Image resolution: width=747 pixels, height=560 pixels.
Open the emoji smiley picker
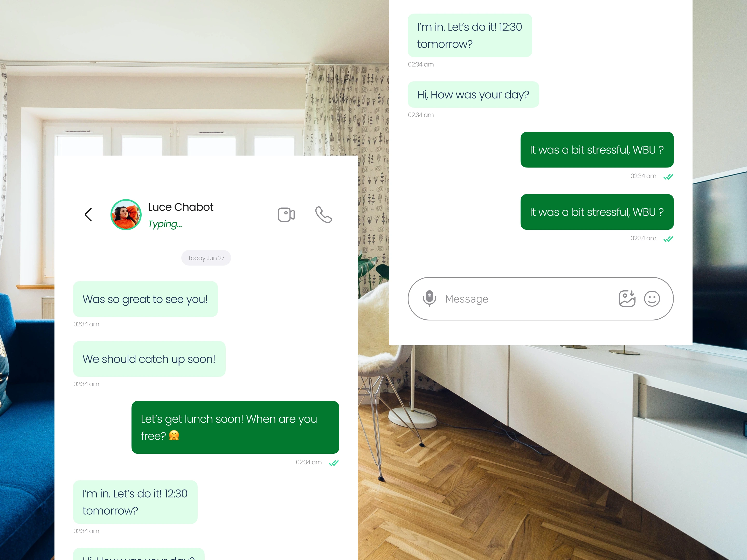click(652, 299)
